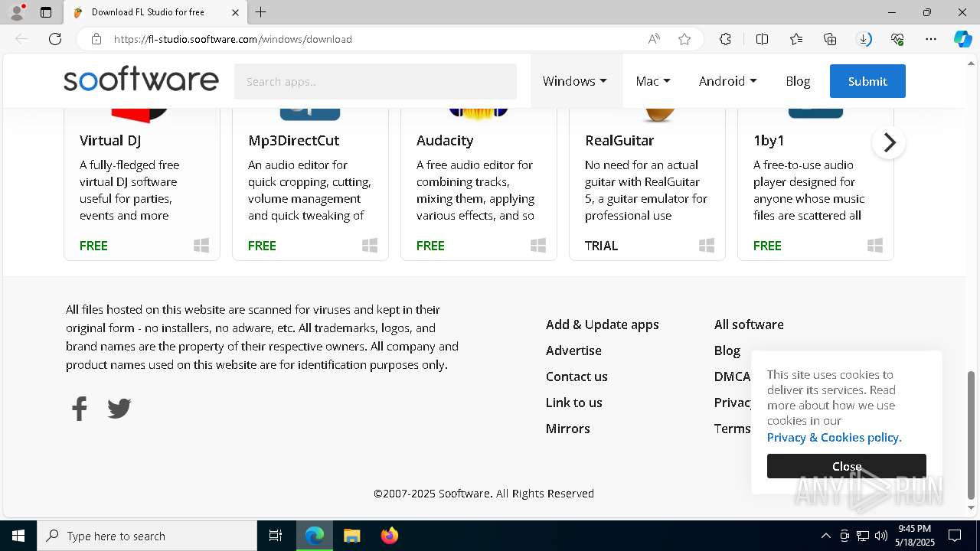Screen dimensions: 980x551
Task: Open the Edge extensions puzzle icon
Action: (725, 39)
